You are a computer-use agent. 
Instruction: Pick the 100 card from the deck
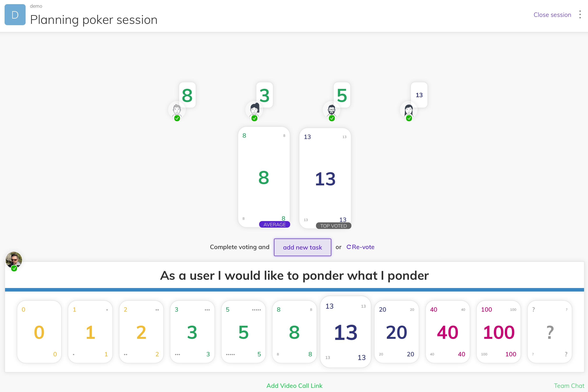click(x=499, y=332)
